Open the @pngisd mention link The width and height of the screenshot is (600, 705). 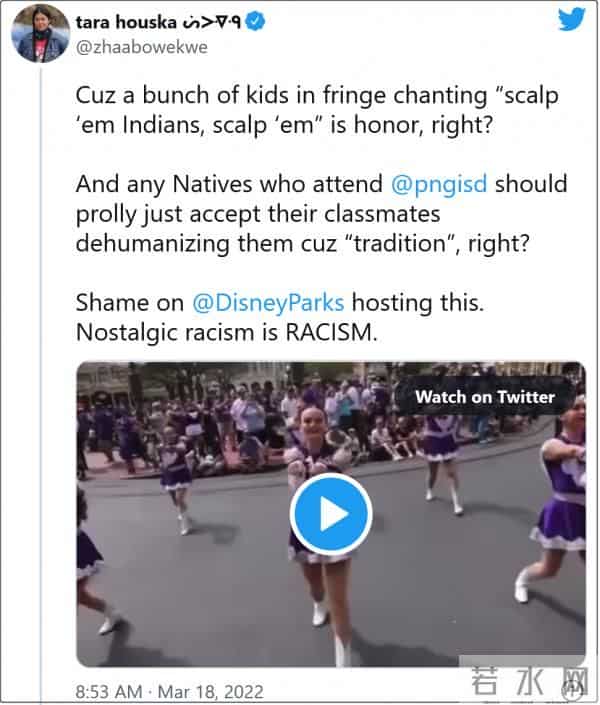pyautogui.click(x=452, y=184)
